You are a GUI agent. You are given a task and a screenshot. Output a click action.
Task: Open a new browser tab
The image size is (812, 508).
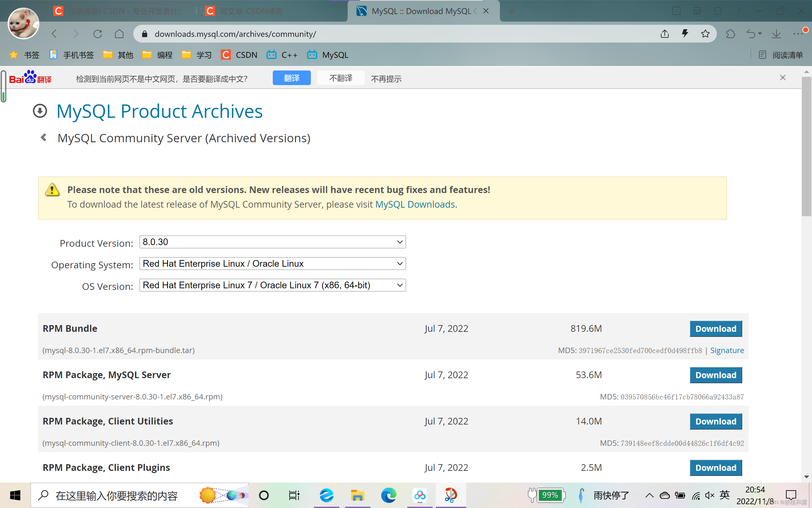tap(512, 11)
